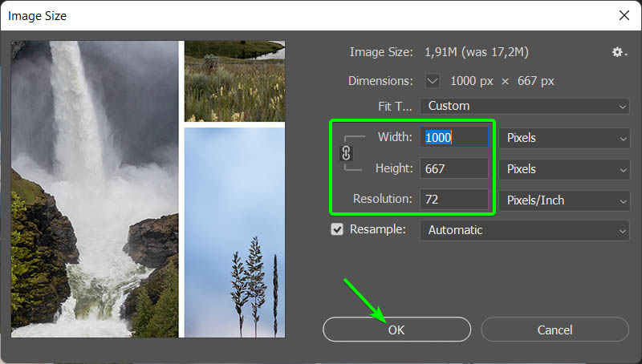The height and width of the screenshot is (364, 642).
Task: Click the Resolution input field
Action: point(454,199)
